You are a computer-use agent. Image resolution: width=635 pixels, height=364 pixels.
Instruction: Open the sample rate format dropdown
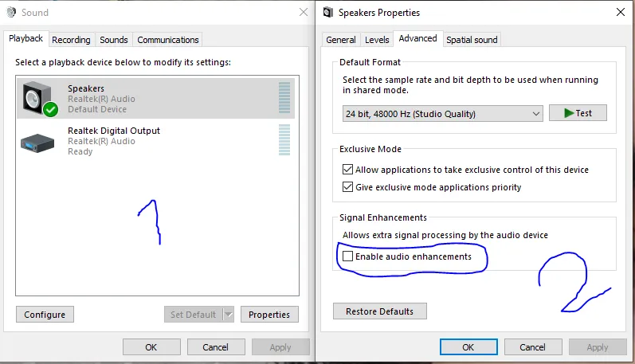coord(535,114)
